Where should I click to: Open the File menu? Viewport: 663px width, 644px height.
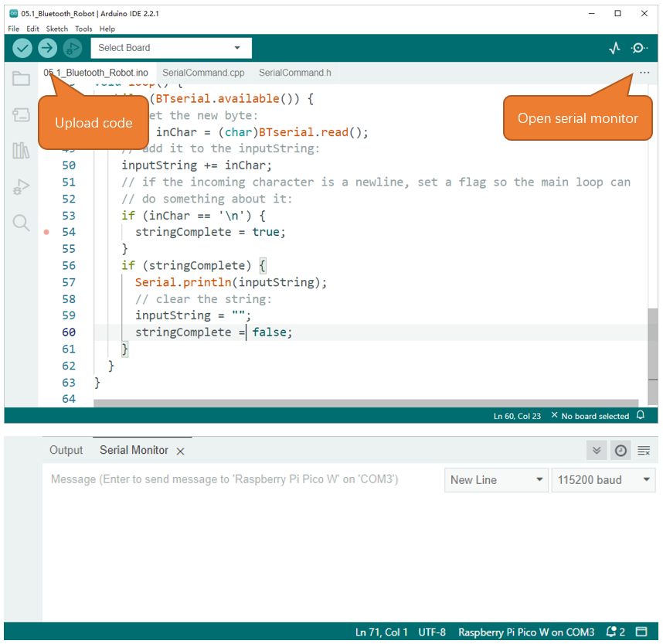[x=14, y=29]
